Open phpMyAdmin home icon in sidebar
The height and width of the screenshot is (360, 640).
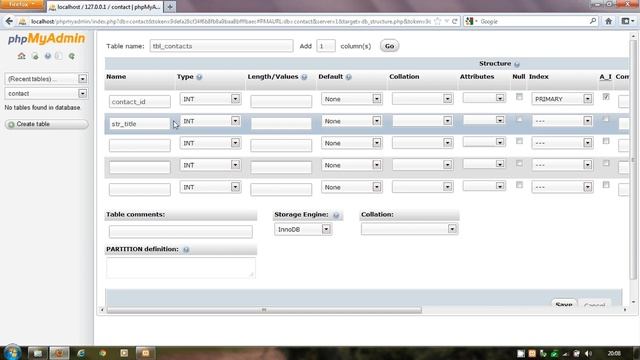pos(22,56)
